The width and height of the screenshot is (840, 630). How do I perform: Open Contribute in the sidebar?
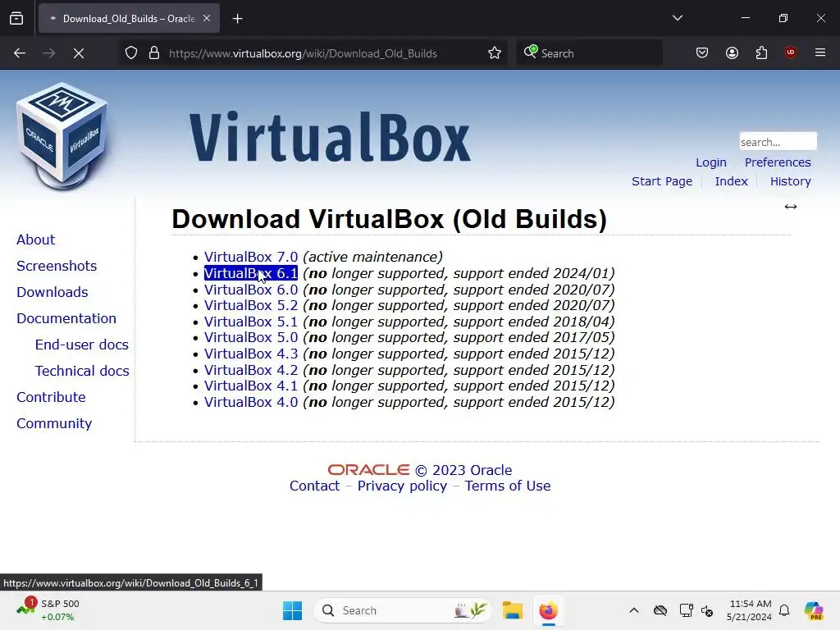point(52,397)
